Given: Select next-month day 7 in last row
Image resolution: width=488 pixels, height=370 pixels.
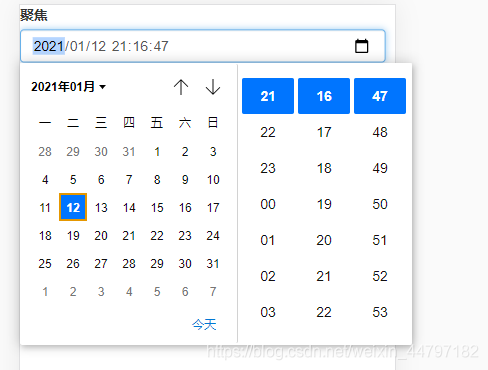Looking at the screenshot, I should pyautogui.click(x=213, y=291).
